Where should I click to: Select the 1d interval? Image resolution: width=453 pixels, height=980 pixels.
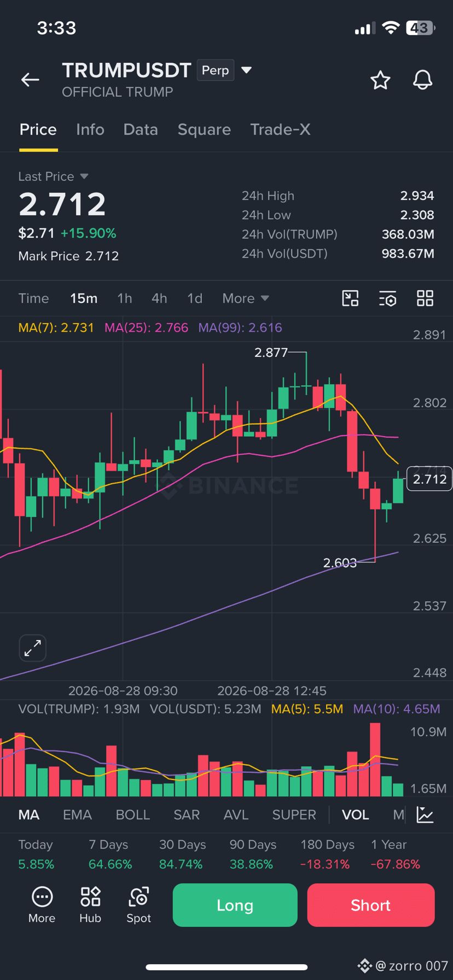coord(195,298)
